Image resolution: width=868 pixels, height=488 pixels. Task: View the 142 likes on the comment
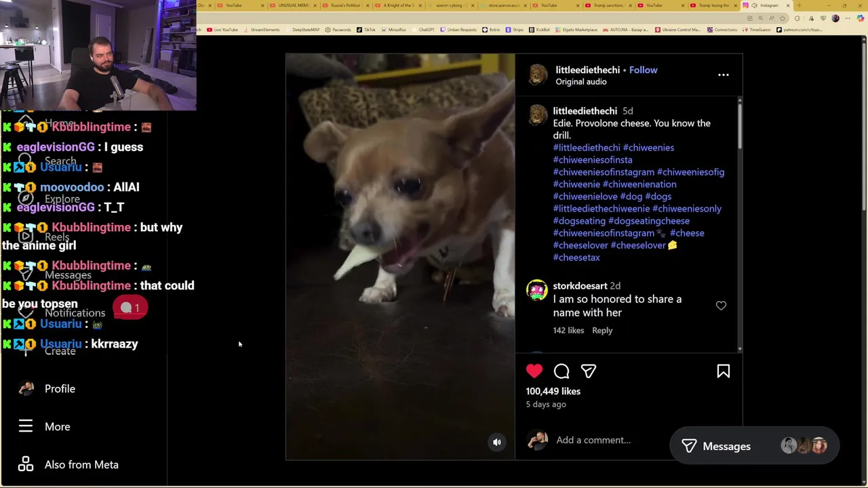568,331
